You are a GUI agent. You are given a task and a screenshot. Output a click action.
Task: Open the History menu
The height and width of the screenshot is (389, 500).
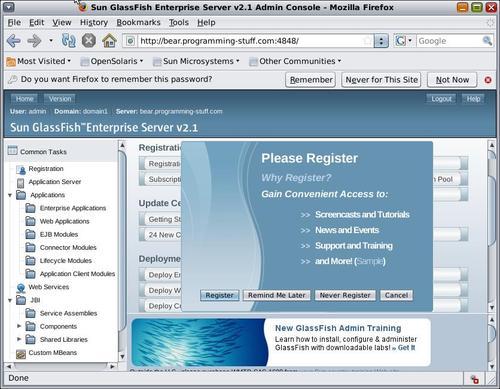pos(94,23)
